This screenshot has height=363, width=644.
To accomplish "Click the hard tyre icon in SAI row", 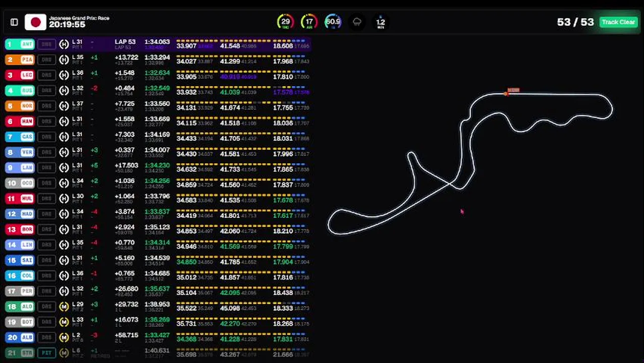I will (x=64, y=260).
